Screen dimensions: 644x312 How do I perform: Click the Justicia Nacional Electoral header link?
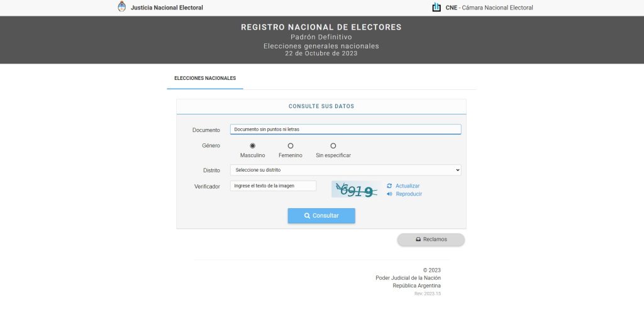click(x=167, y=8)
